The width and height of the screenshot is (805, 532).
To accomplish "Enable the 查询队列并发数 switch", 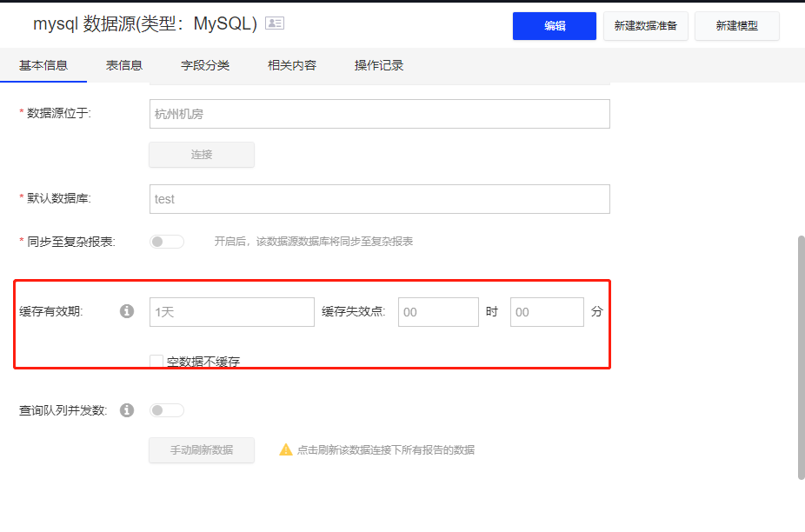I will point(166,409).
